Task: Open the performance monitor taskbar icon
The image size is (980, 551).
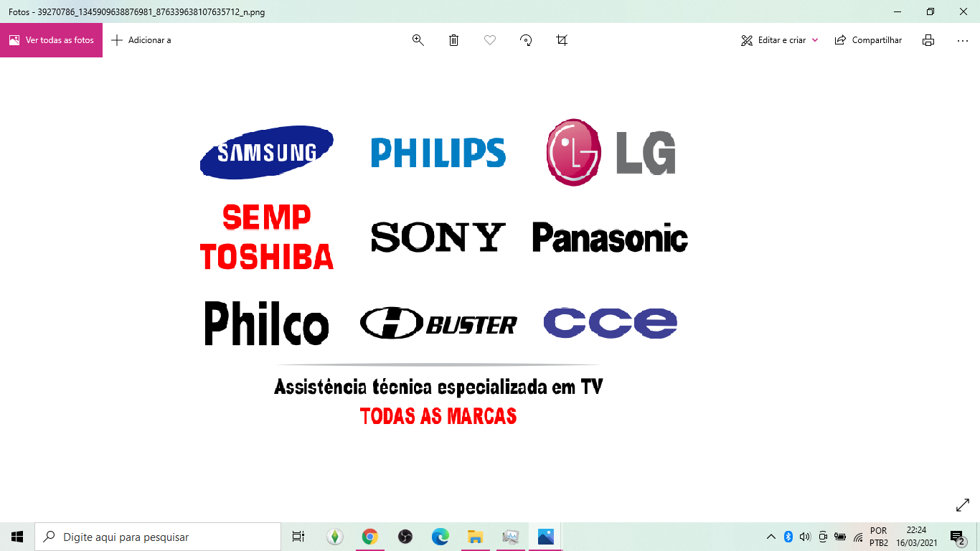Action: [510, 537]
